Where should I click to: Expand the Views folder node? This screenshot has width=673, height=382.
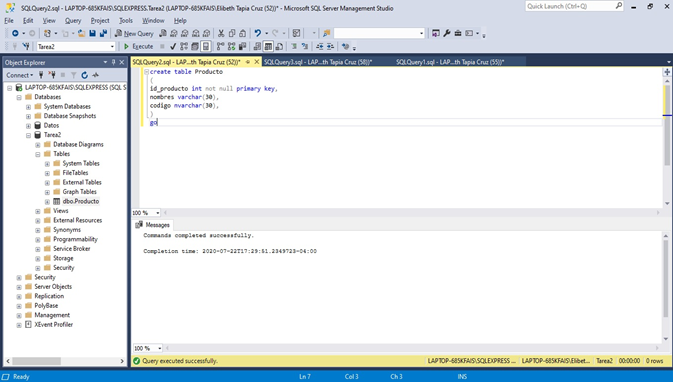(38, 211)
